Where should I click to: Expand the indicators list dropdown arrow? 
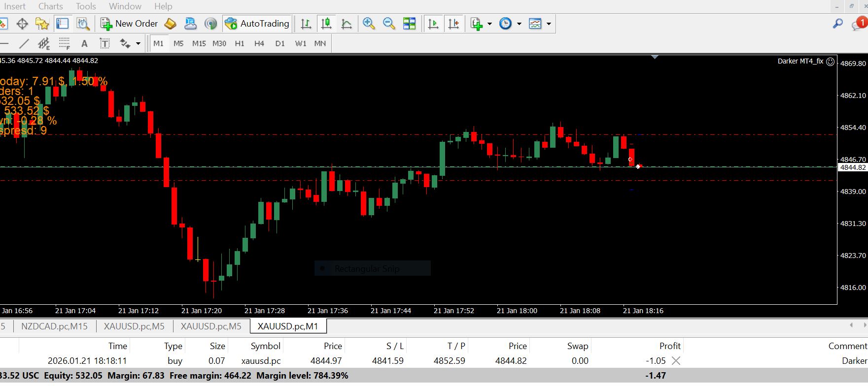489,24
